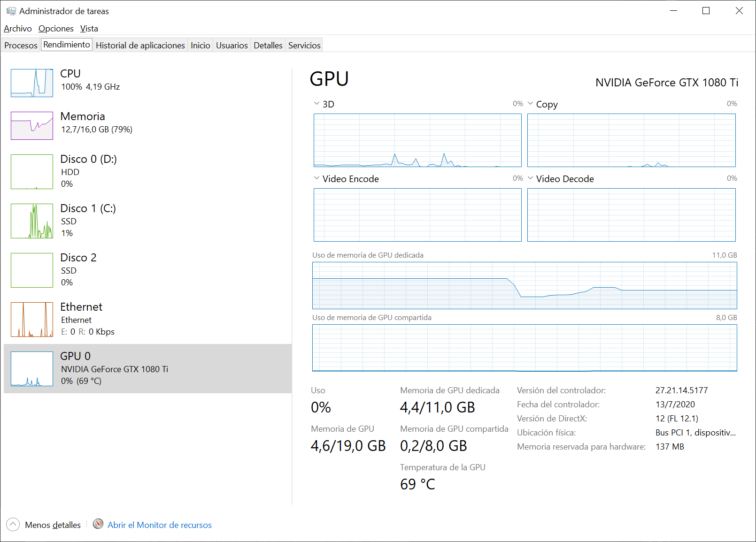Click the Resource Monitor gauge icon

[x=98, y=524]
